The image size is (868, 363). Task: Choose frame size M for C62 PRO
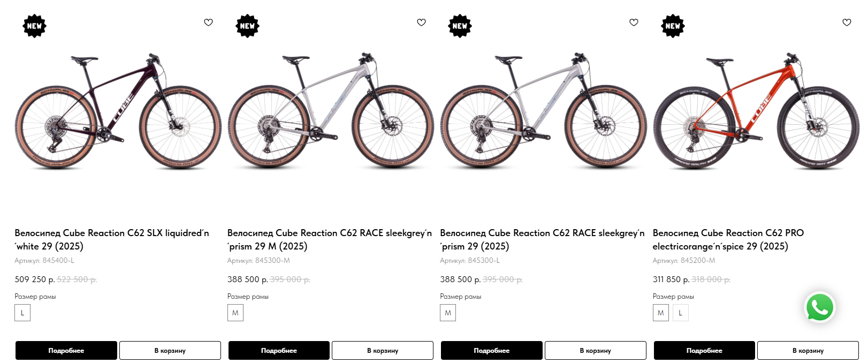(x=661, y=313)
